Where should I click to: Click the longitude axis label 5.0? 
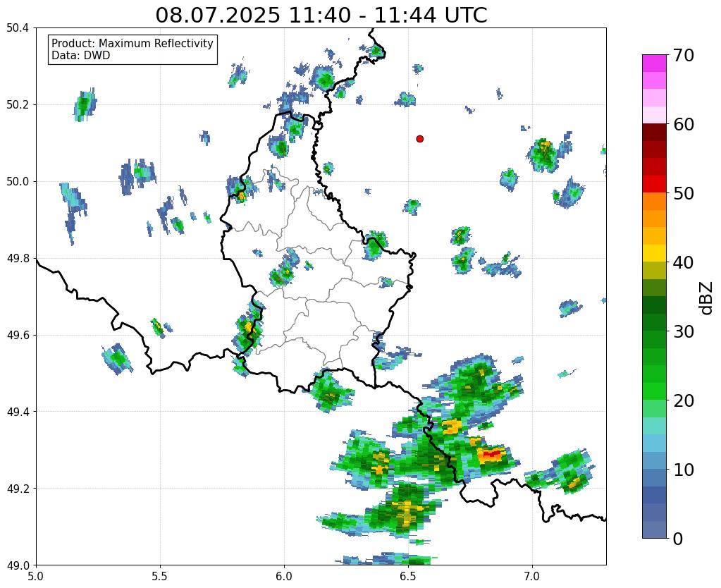tap(36, 576)
